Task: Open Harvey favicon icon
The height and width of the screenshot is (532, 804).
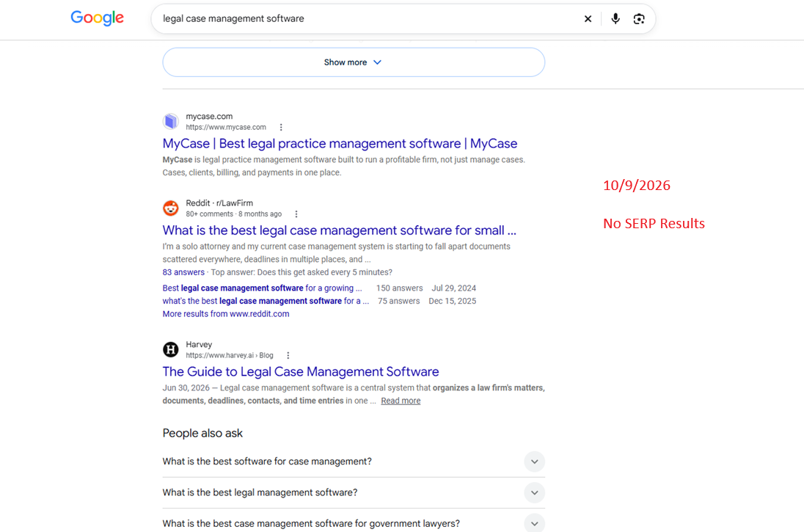Action: (x=171, y=350)
